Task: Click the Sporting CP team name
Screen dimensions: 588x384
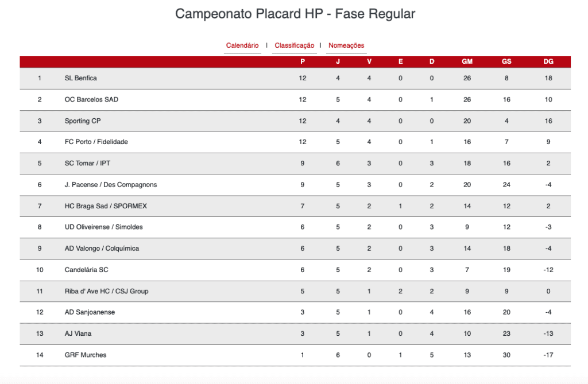Action: pos(83,121)
